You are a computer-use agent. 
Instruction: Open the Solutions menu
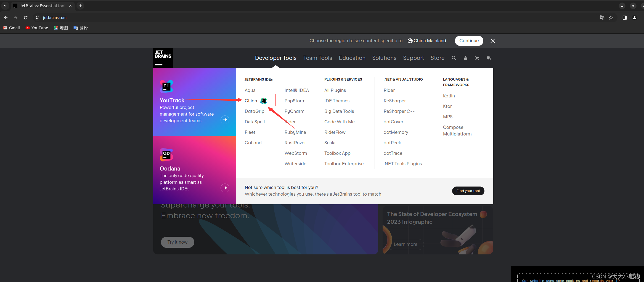tap(384, 58)
